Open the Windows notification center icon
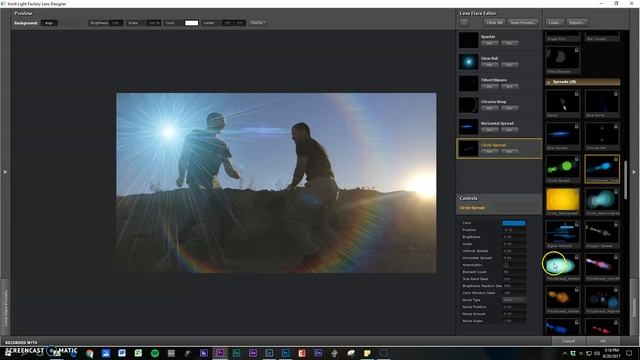 [629, 353]
